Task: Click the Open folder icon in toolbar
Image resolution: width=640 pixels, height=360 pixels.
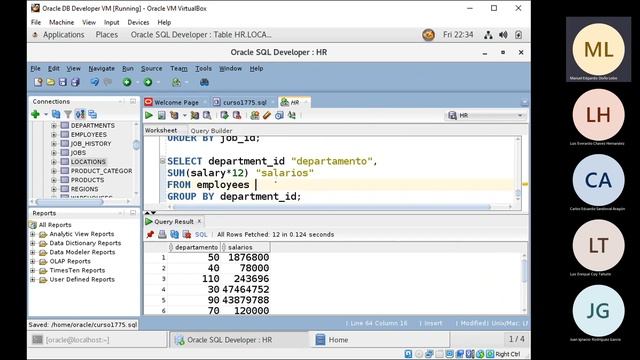Action: tap(51, 82)
